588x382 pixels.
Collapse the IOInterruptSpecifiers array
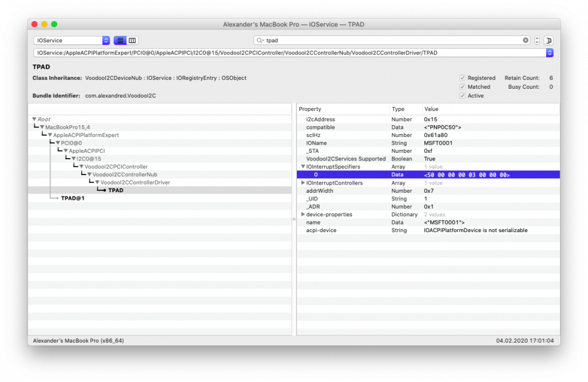click(x=303, y=166)
